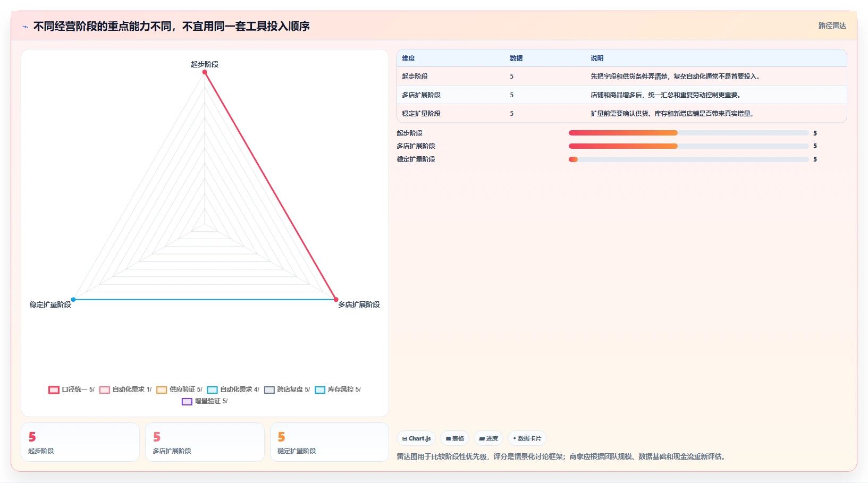Toggle the 供应验证 5/ legend series
Viewport: 868px width, 483px height.
(180, 389)
